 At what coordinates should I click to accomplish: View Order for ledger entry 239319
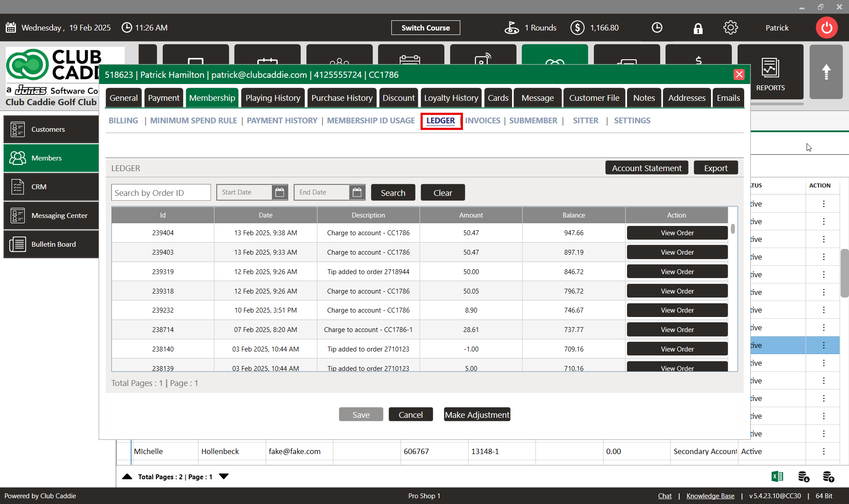tap(677, 271)
